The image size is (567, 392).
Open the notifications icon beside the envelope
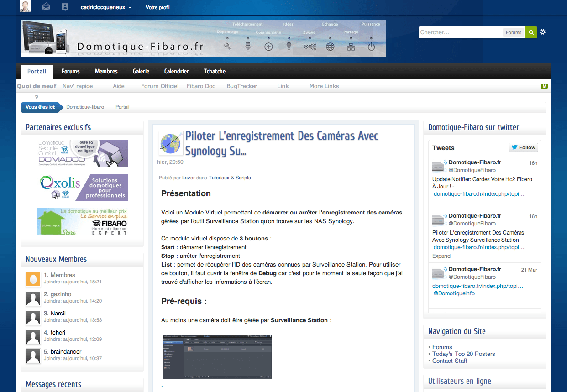point(65,7)
